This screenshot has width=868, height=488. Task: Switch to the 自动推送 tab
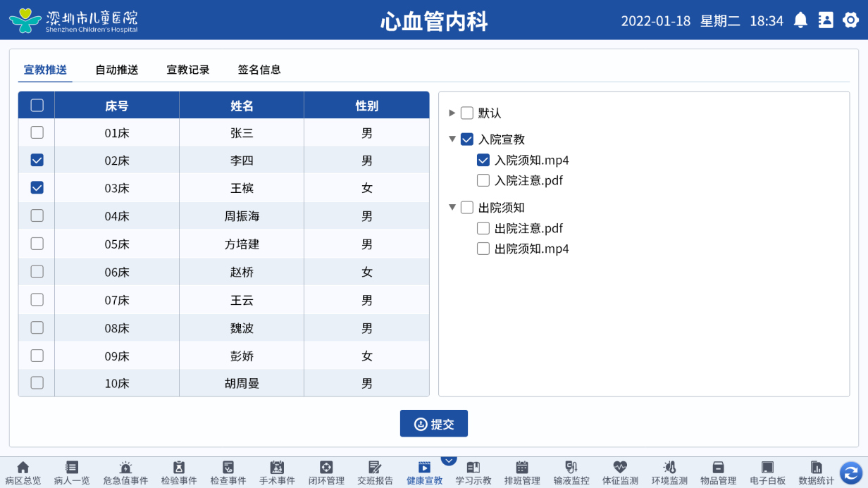pos(117,70)
